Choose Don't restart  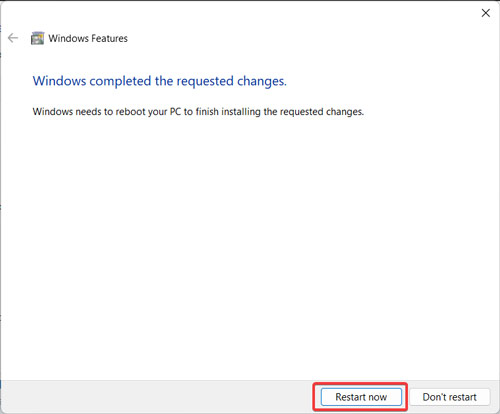click(x=450, y=397)
